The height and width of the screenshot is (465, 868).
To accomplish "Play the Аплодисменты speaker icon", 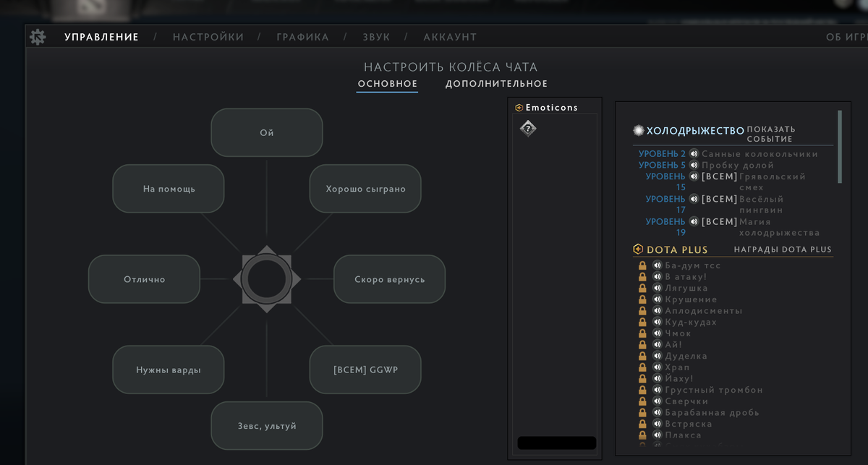I will click(657, 310).
